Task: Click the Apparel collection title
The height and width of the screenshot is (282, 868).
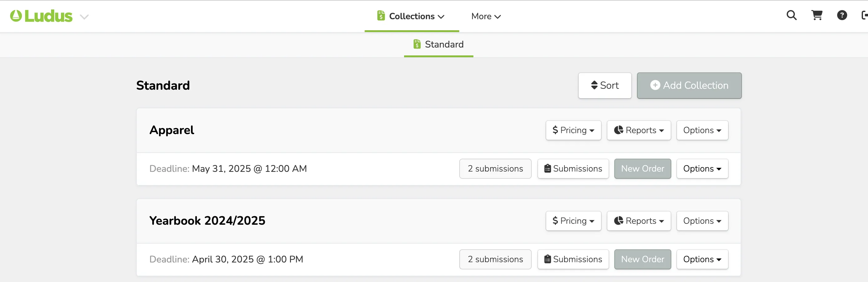Action: tap(171, 130)
